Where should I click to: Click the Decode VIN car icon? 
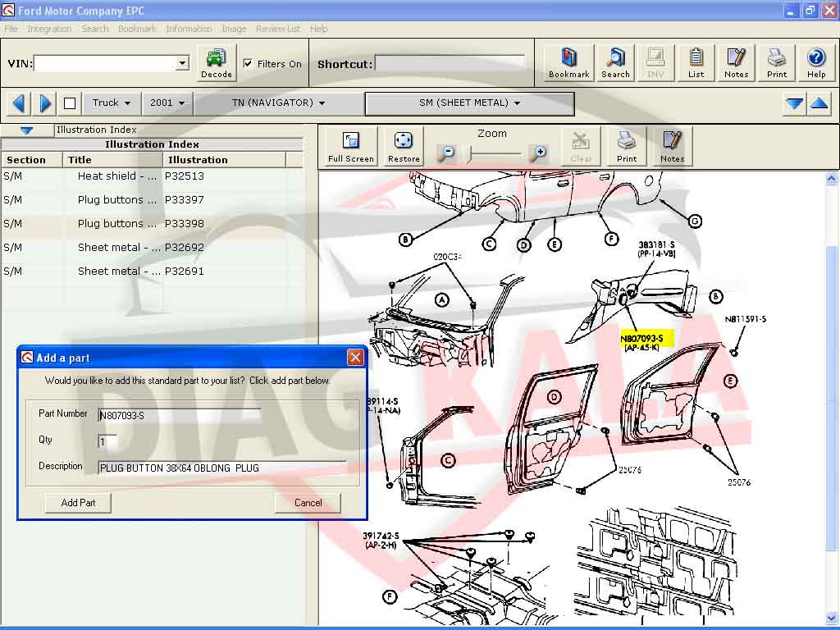tap(217, 62)
